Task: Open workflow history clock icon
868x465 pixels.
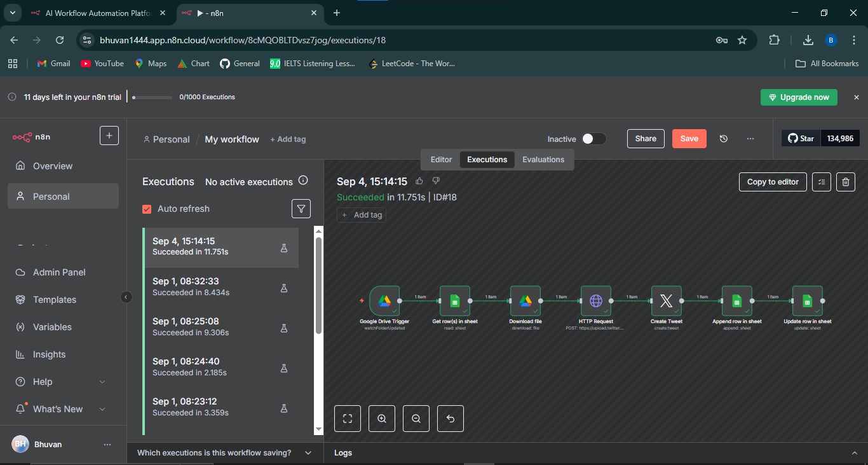Action: 723,139
